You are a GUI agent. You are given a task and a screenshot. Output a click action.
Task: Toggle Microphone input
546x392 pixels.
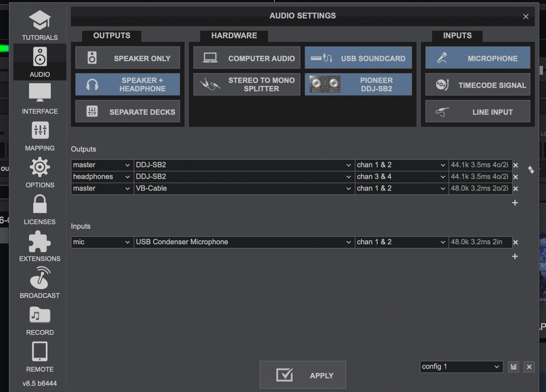(x=478, y=58)
